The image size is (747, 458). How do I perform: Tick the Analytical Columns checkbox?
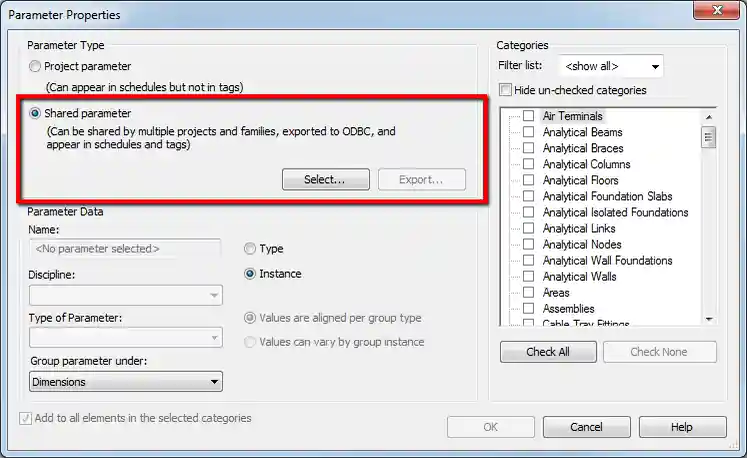click(528, 164)
